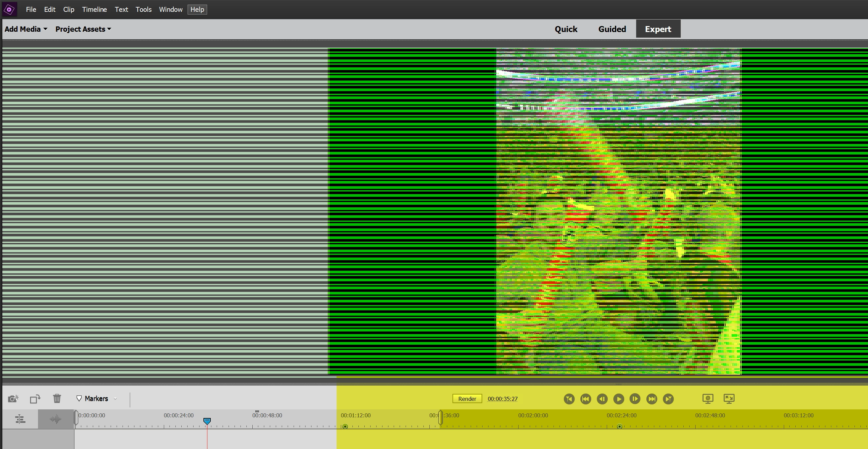This screenshot has width=868, height=449.
Task: Click the rotate clip icon
Action: (35, 399)
